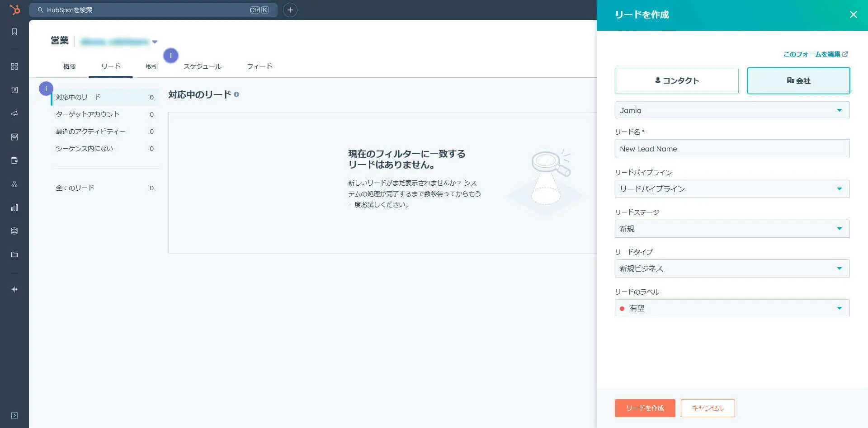Open the リードのラベル dropdown with red 有望
Image resolution: width=868 pixels, height=428 pixels.
pos(732,308)
